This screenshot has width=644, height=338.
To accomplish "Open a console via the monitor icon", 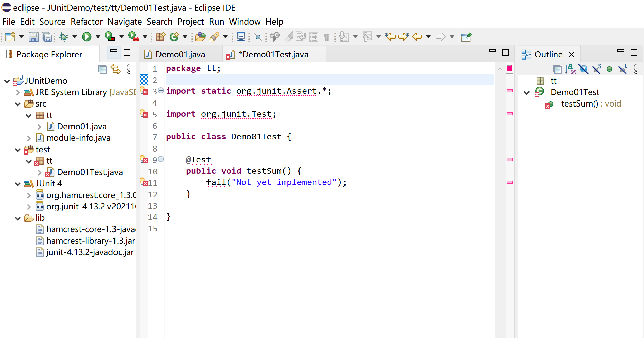I will [x=241, y=36].
